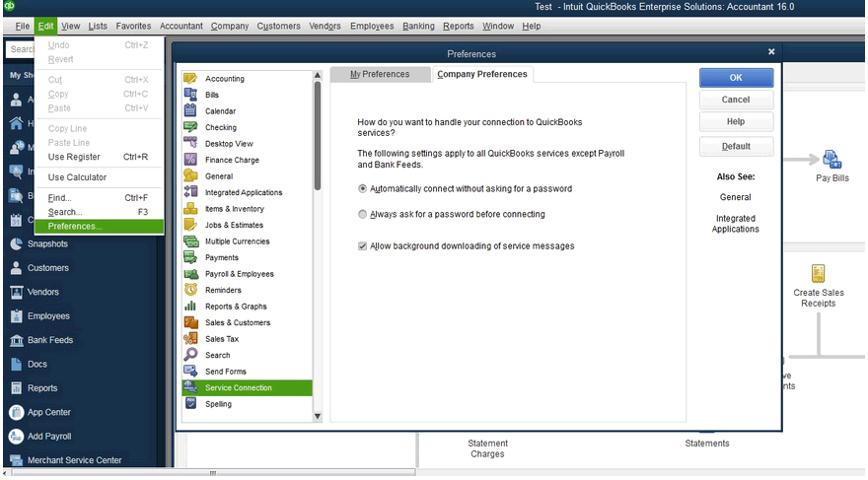This screenshot has width=868, height=480.
Task: Open the Banking menu
Action: [x=418, y=26]
